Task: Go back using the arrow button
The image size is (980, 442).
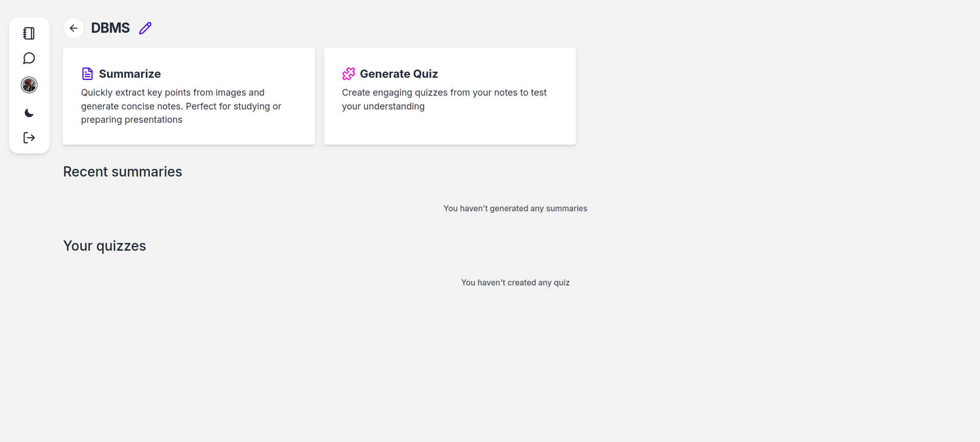Action: tap(73, 28)
